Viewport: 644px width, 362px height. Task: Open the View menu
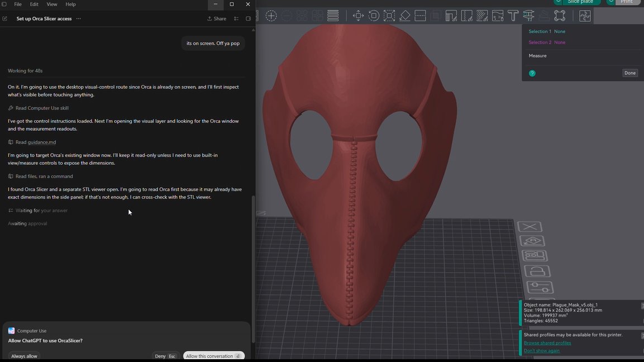click(x=52, y=4)
